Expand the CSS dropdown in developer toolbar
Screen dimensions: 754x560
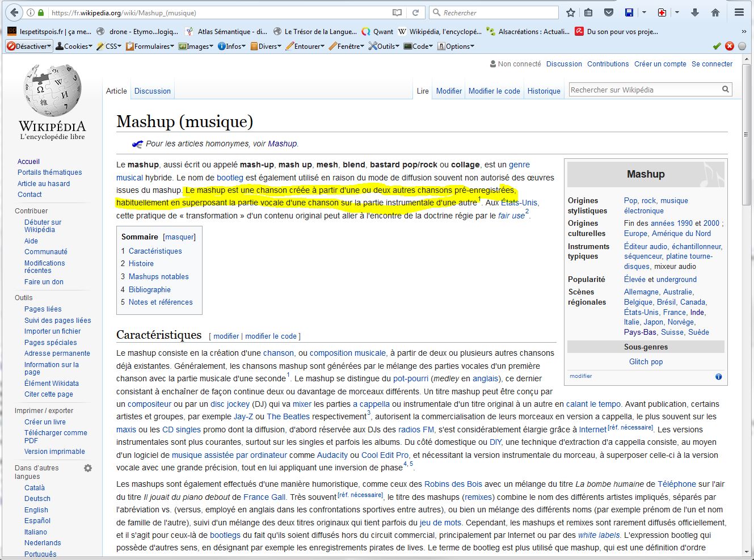pos(109,47)
